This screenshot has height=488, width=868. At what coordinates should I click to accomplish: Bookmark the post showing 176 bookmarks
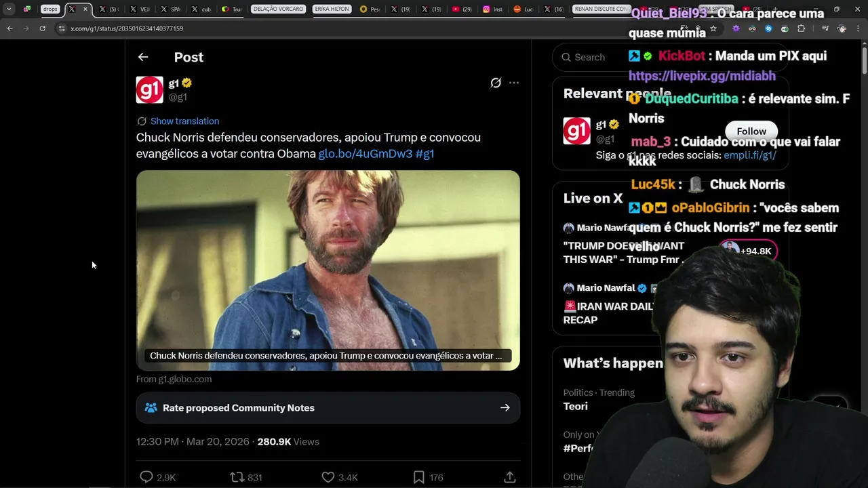coord(428,477)
